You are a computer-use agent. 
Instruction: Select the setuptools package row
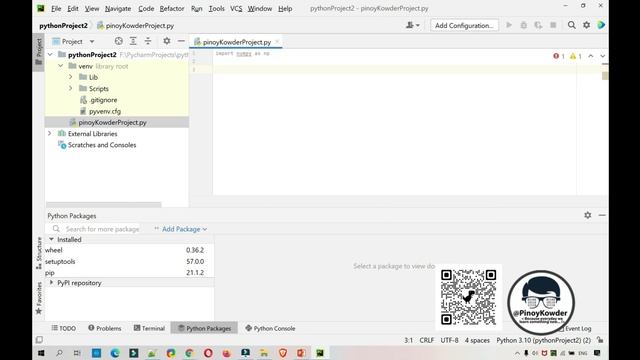[x=129, y=261]
